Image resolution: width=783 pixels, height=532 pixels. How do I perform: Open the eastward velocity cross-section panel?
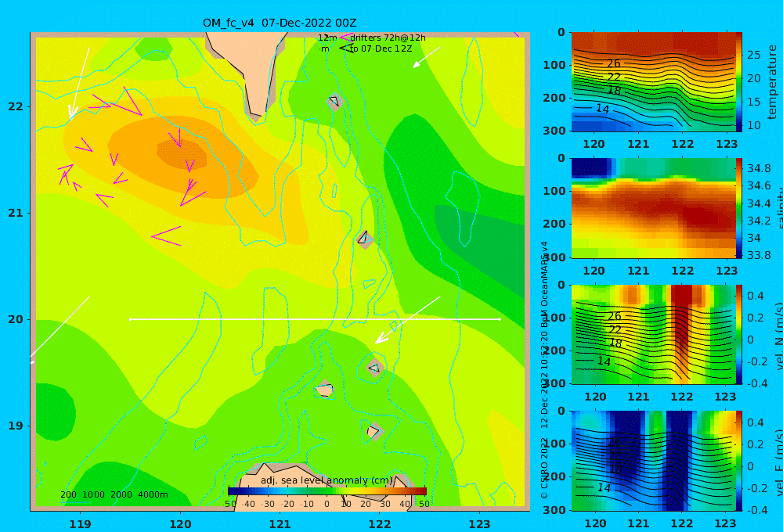tap(654, 461)
